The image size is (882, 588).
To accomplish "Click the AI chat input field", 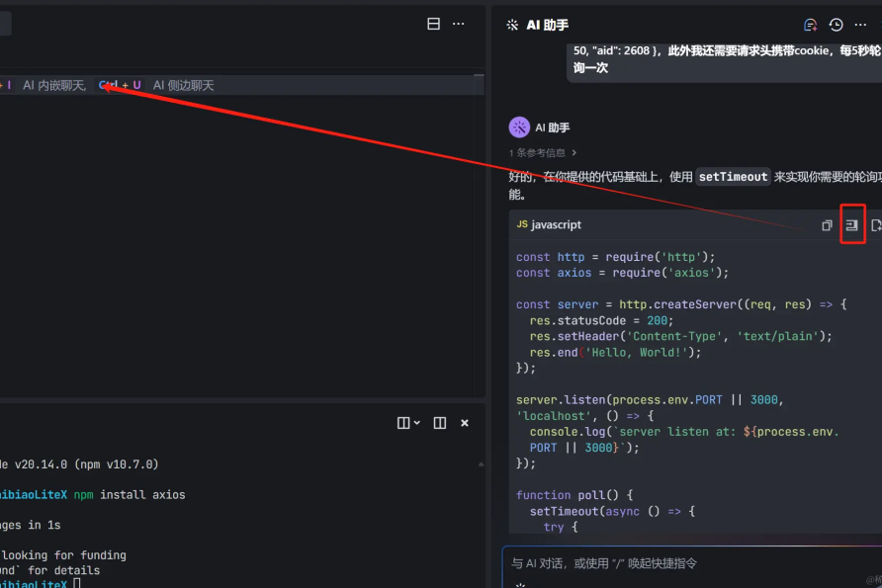I will [x=682, y=563].
